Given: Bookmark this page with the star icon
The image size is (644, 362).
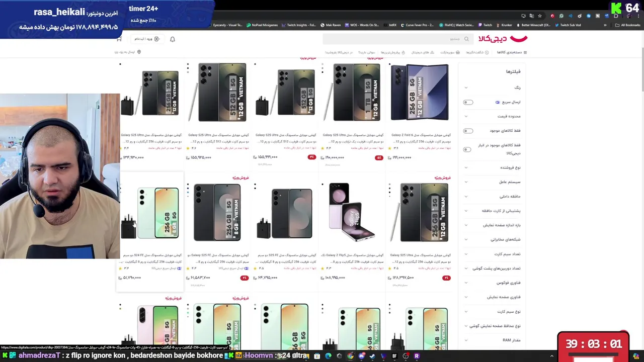Looking at the screenshot, I should click(540, 16).
